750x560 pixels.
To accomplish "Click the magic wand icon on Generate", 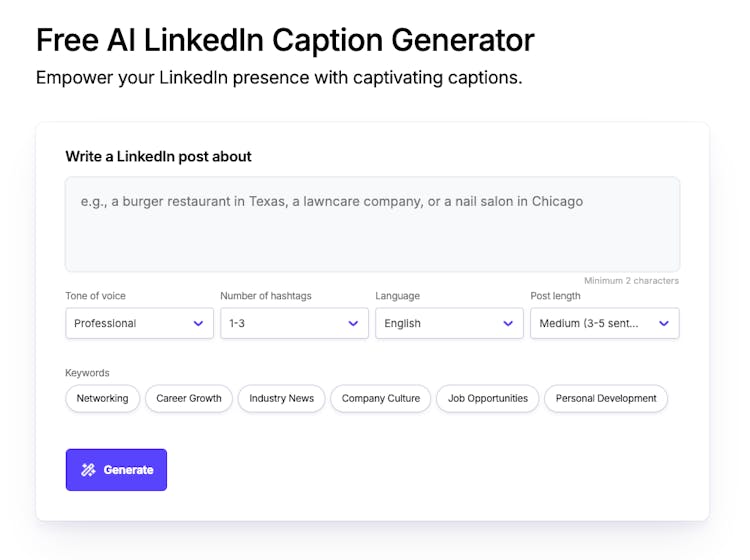I will [89, 470].
